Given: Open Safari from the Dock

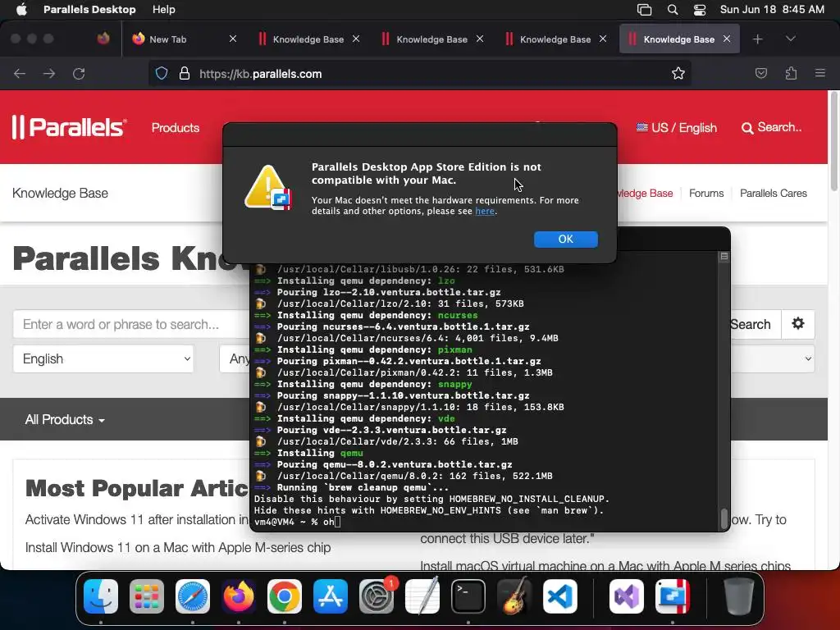Looking at the screenshot, I should (192, 596).
